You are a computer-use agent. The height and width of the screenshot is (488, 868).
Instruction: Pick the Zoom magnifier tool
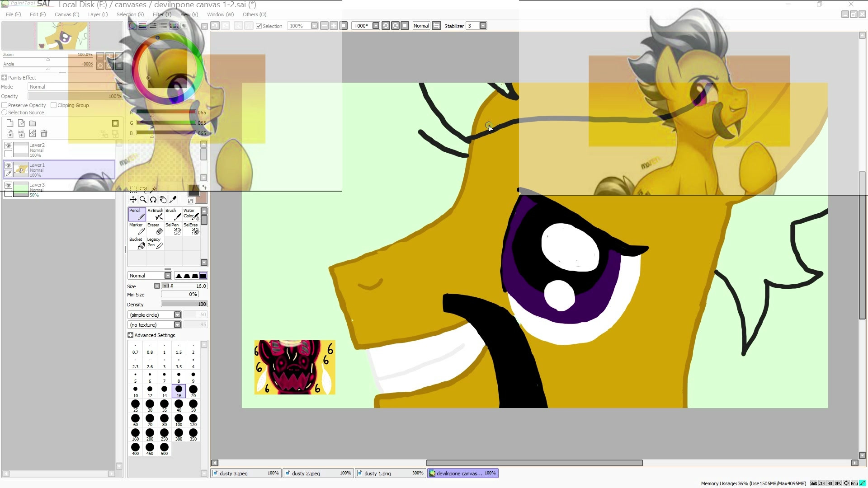click(143, 200)
